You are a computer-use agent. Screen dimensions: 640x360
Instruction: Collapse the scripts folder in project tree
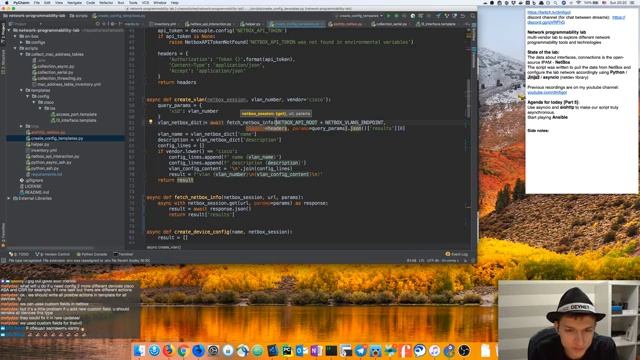pos(15,49)
